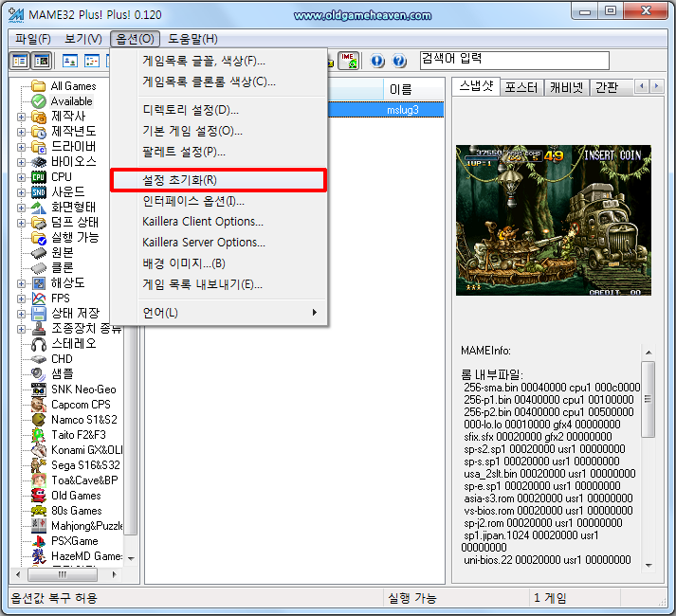
Task: Select the 스테레오 headphones icon
Action: tap(39, 344)
